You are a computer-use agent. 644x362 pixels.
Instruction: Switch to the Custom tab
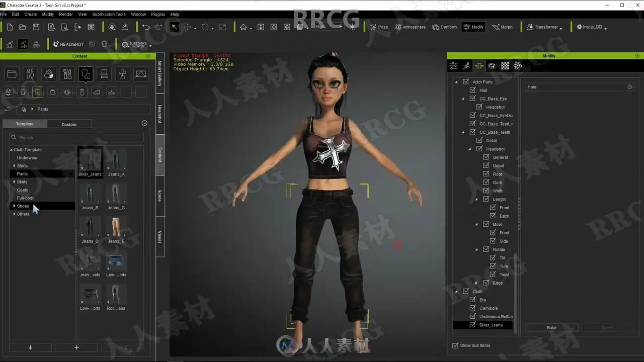(69, 124)
